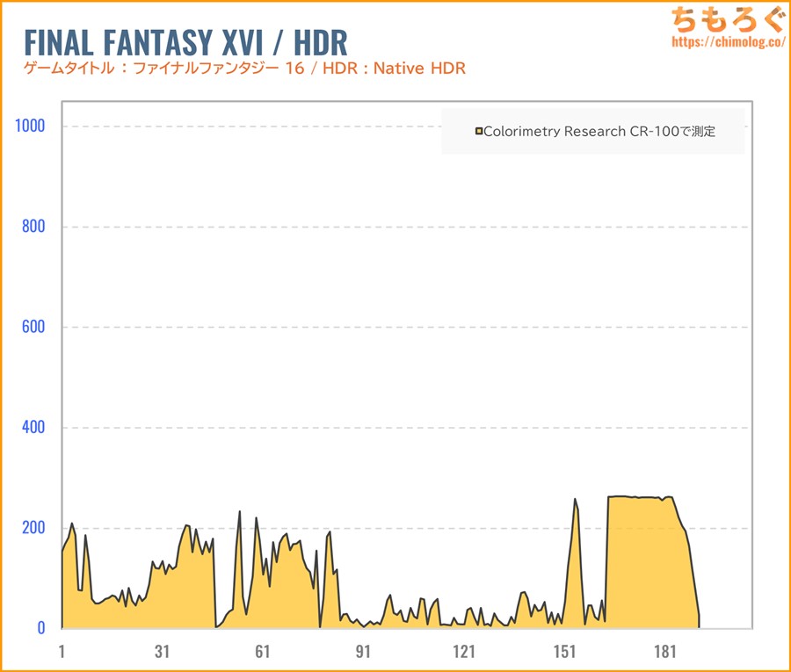Click the x-axis label 91

click(x=363, y=652)
